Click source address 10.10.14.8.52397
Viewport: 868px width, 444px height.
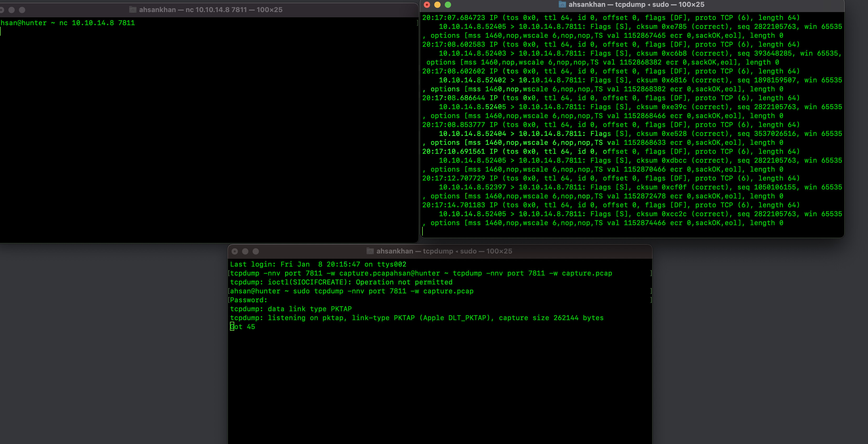click(x=472, y=187)
